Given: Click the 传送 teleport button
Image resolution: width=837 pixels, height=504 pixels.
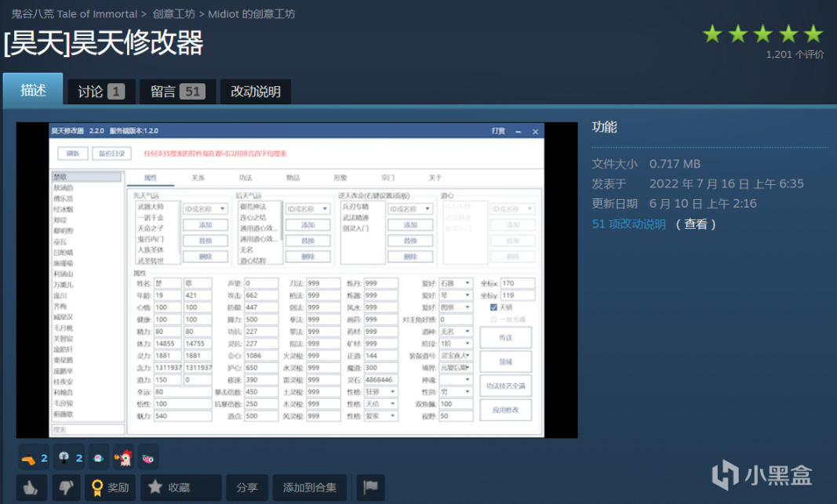Looking at the screenshot, I should pyautogui.click(x=505, y=338).
